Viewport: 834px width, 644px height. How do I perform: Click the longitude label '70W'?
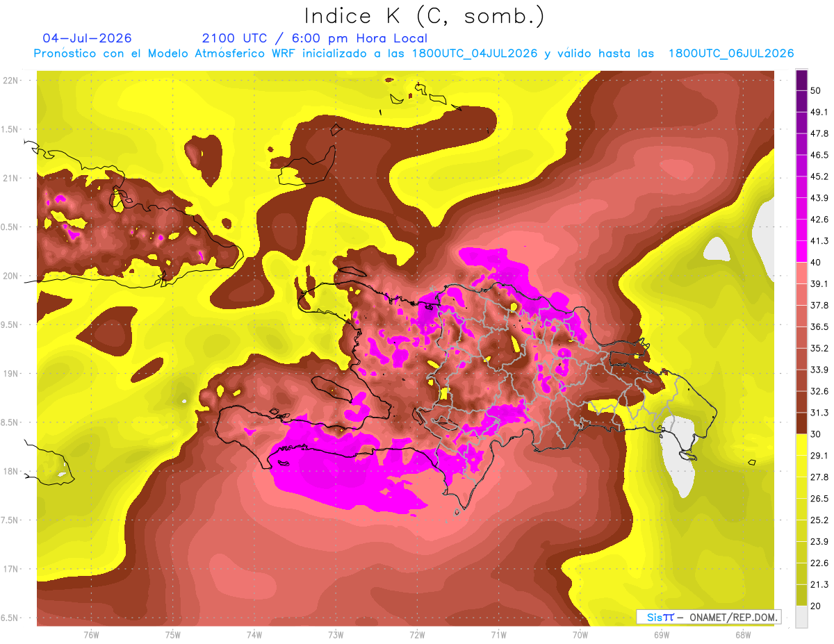click(x=580, y=635)
